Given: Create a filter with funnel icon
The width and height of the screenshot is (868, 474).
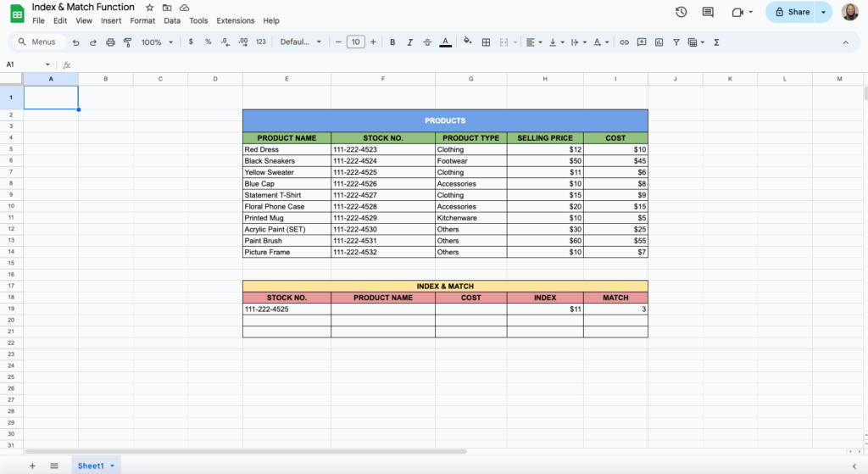Looking at the screenshot, I should click(676, 42).
